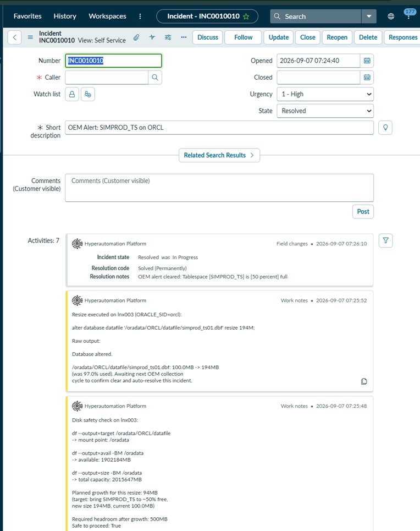Viewport: 420px width, 531px height.
Task: Click the 'Database altered.' output line
Action: (92, 354)
